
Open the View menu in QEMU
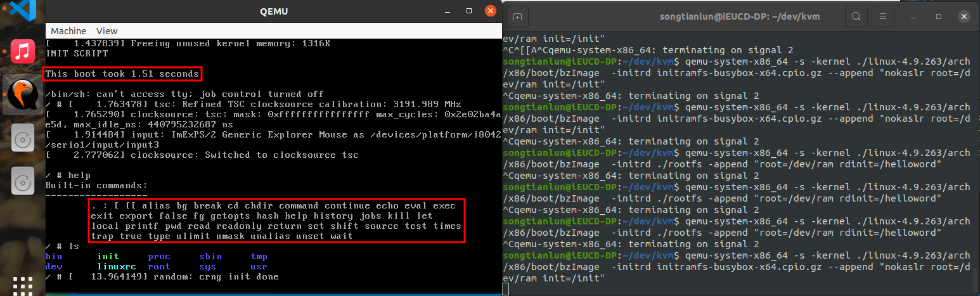point(106,30)
